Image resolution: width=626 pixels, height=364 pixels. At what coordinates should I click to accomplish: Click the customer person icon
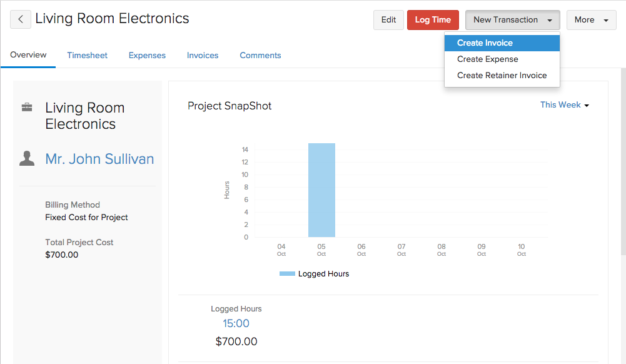click(x=27, y=158)
